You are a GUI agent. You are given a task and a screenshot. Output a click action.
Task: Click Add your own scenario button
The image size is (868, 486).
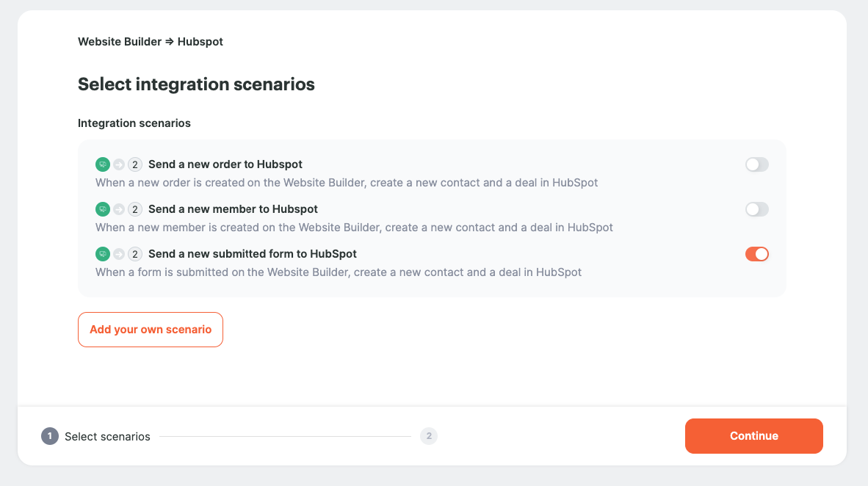[x=151, y=330]
